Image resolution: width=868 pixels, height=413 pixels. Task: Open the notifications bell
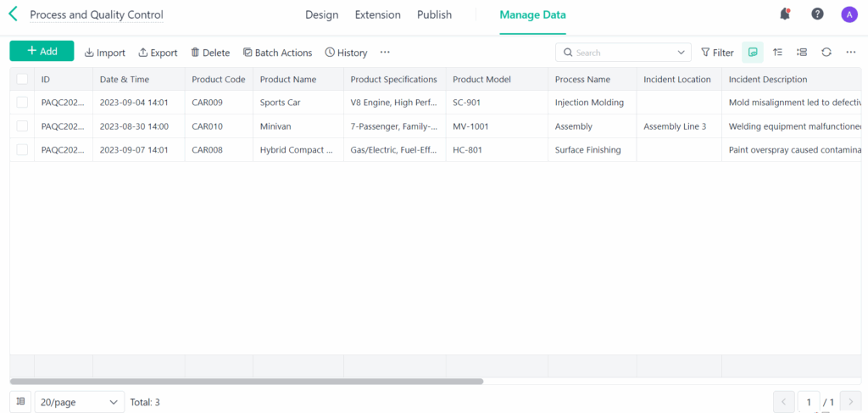pos(785,14)
